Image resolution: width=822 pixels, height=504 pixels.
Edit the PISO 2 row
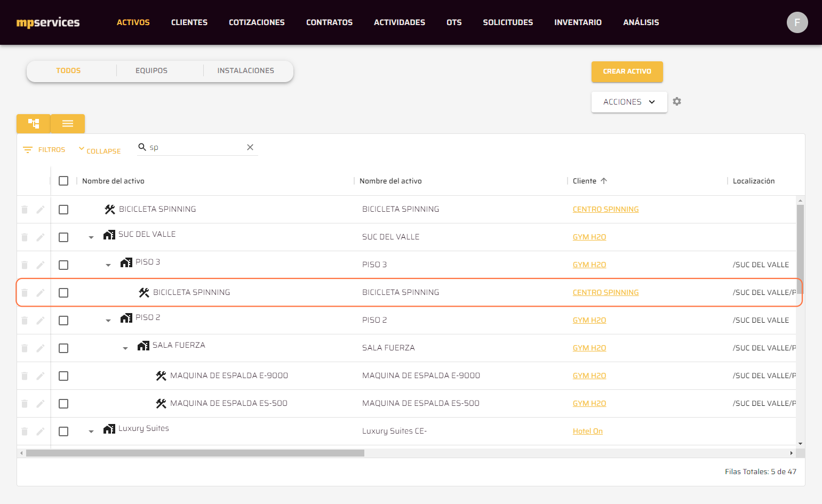(41, 321)
